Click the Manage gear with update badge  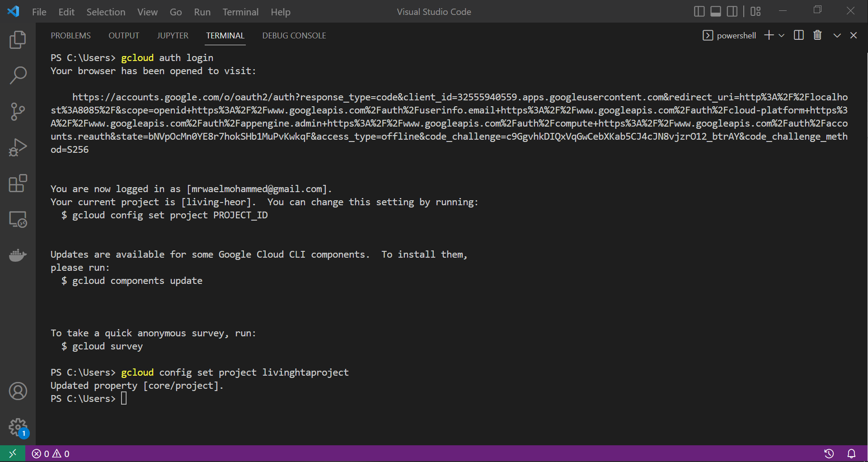18,428
